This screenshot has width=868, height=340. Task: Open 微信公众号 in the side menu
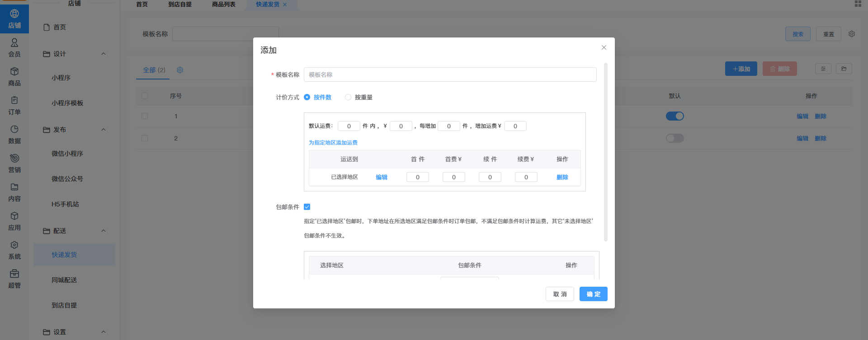pyautogui.click(x=67, y=179)
